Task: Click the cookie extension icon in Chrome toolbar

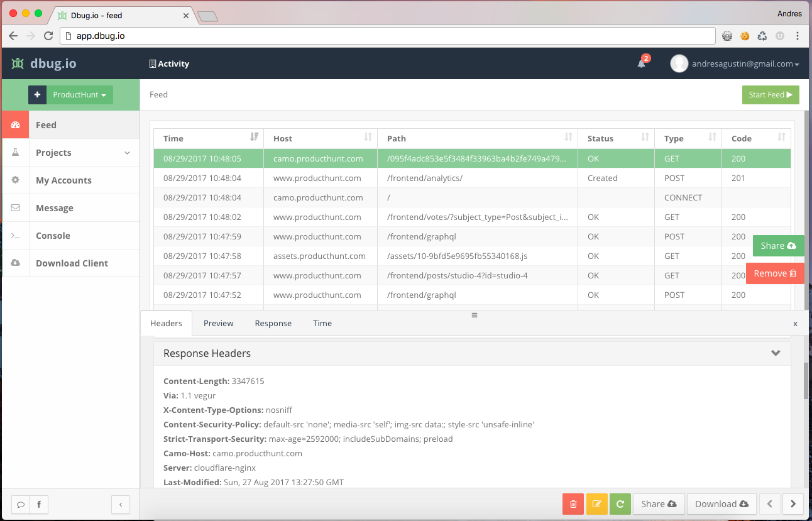Action: pos(745,36)
